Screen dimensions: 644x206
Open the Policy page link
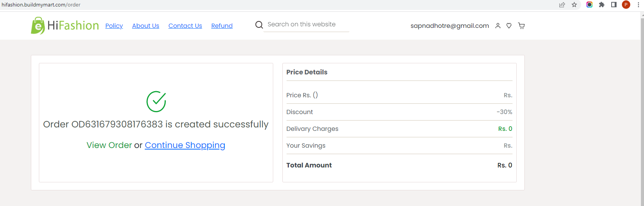(x=114, y=26)
